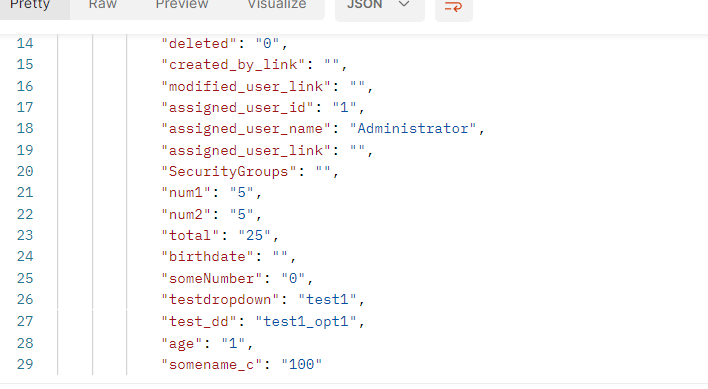708x389 pixels.
Task: Click the "num1" key
Action: pyautogui.click(x=186, y=193)
